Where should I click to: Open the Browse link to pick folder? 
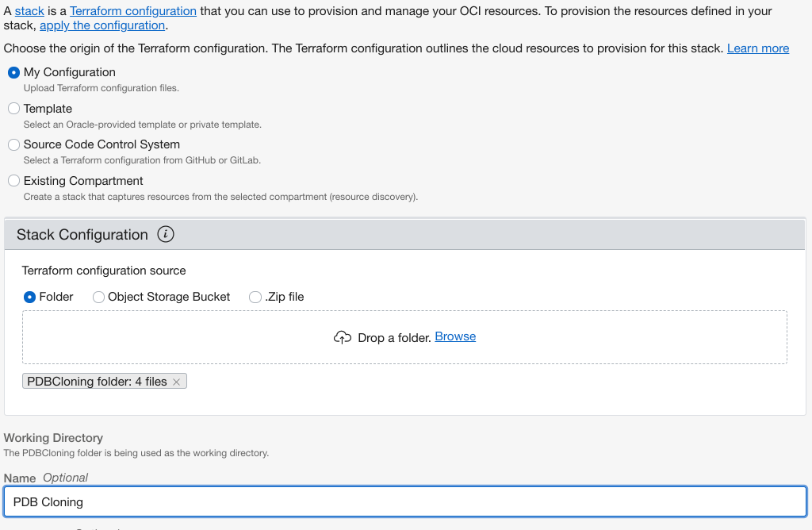[455, 336]
